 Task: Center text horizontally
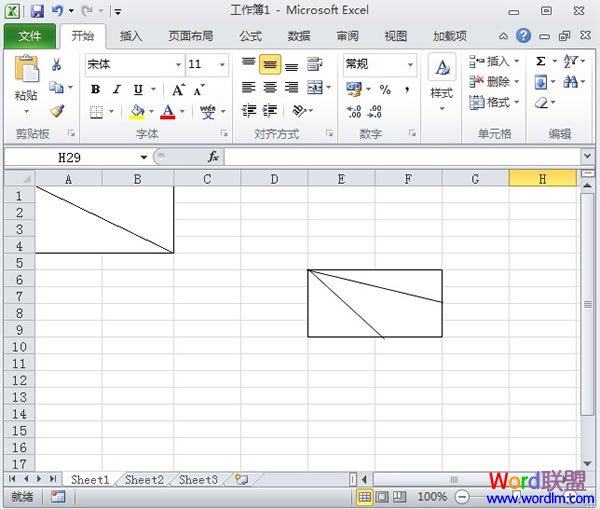(x=270, y=88)
